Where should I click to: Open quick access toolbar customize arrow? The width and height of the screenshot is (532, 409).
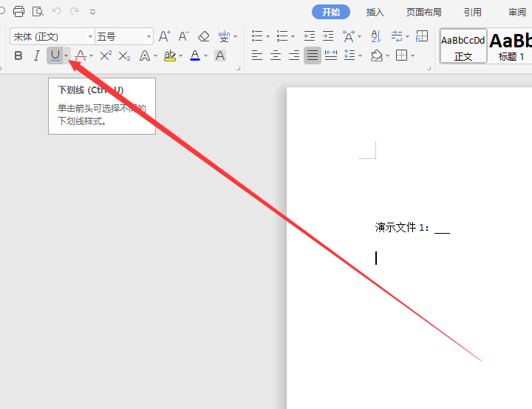(x=92, y=13)
